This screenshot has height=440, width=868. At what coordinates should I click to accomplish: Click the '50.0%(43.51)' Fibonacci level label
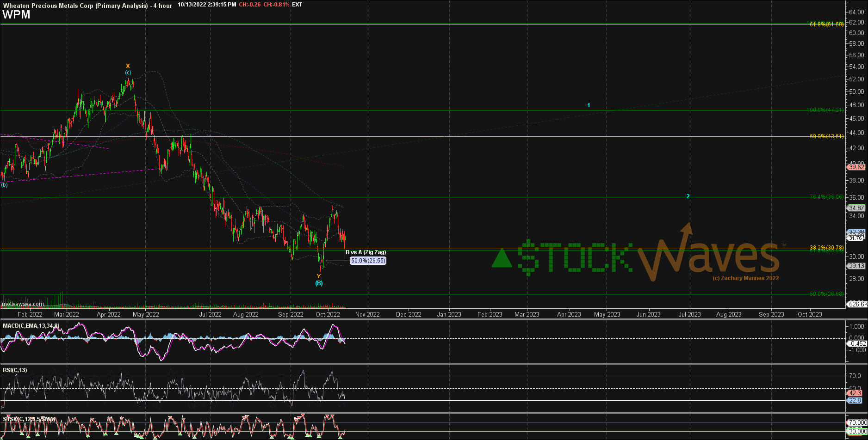[x=826, y=136]
